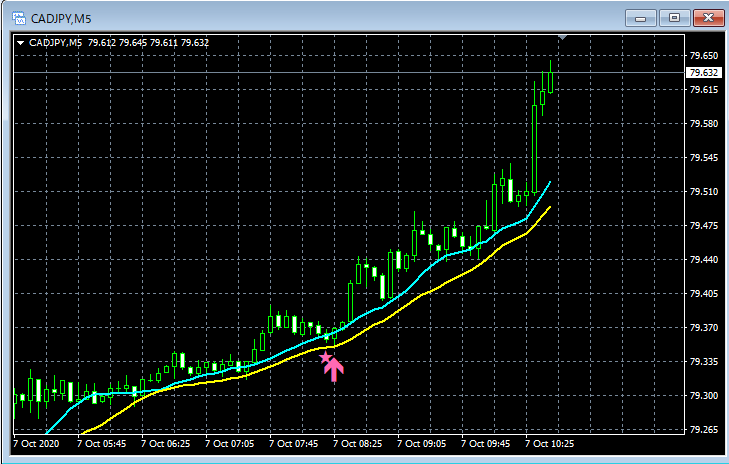Click the 7 Oct 09:05 time label

click(x=422, y=444)
